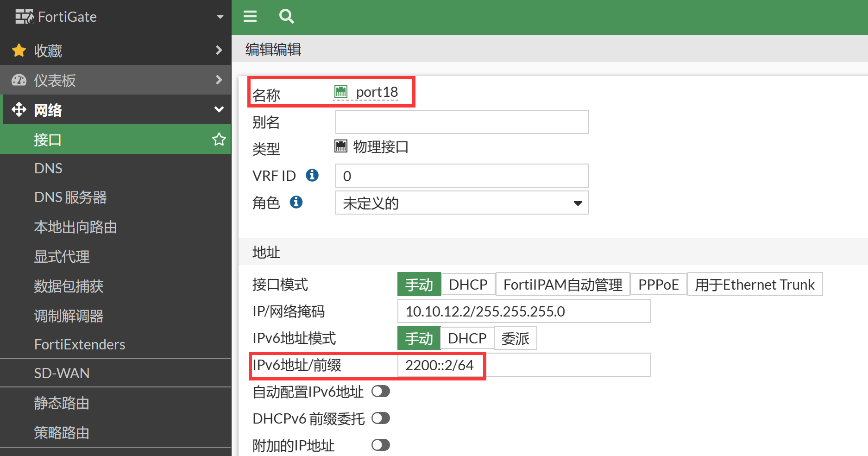The width and height of the screenshot is (868, 456).
Task: Open the DNS menu item
Action: click(48, 168)
